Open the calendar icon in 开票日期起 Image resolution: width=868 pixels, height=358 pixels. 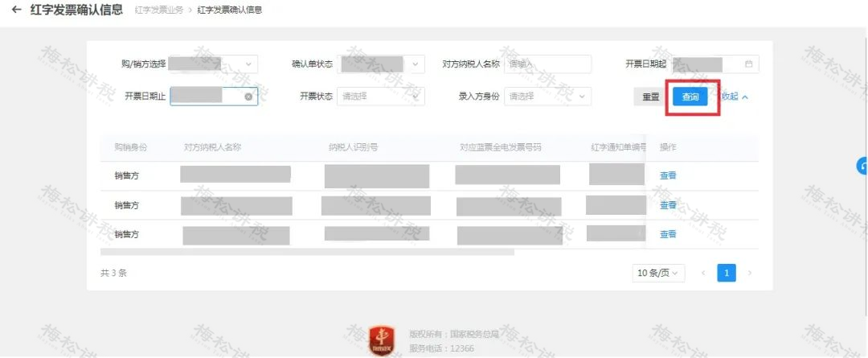click(x=748, y=64)
